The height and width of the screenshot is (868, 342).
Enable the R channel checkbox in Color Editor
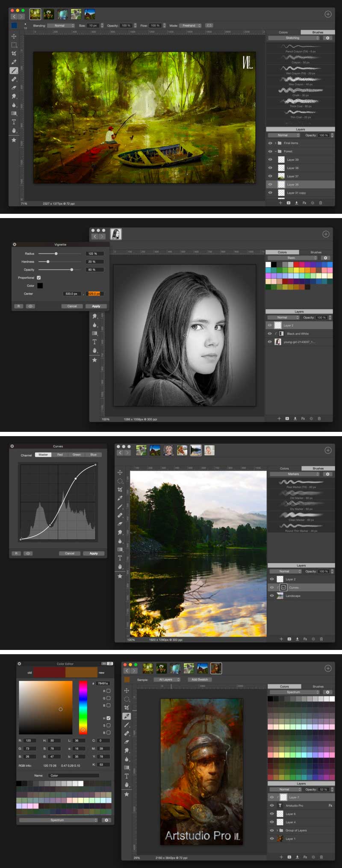(x=109, y=691)
